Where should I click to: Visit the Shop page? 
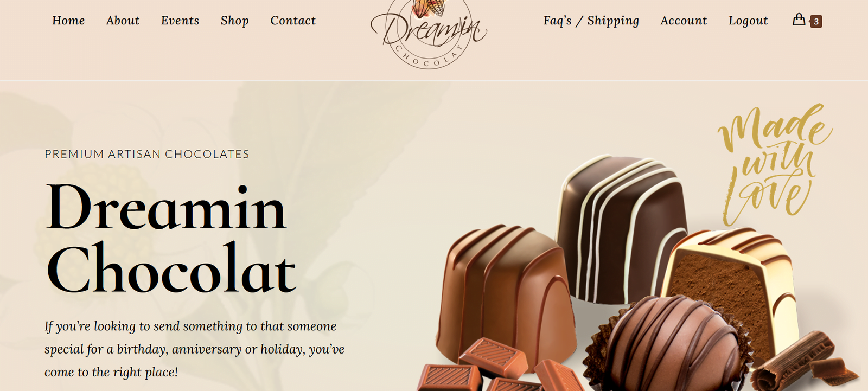point(235,21)
